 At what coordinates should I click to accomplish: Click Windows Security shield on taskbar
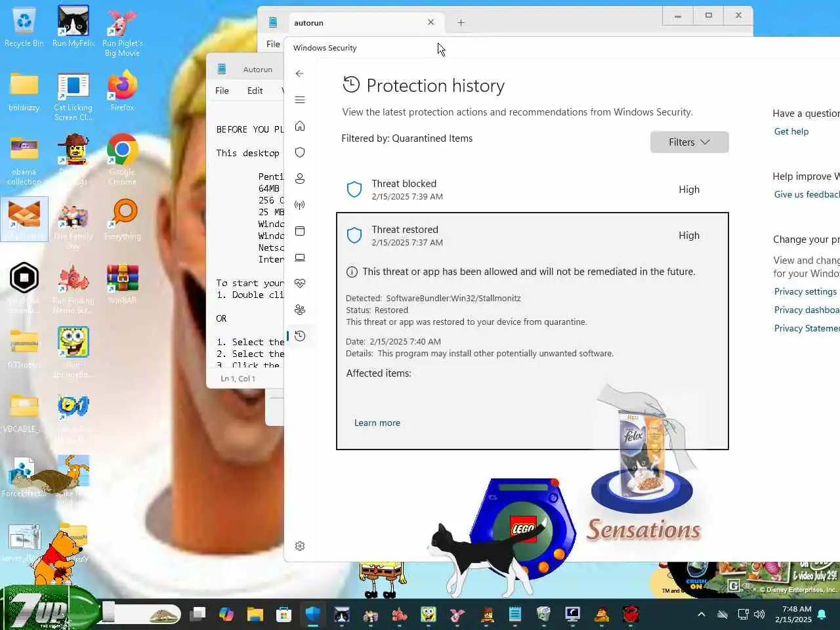(x=313, y=614)
